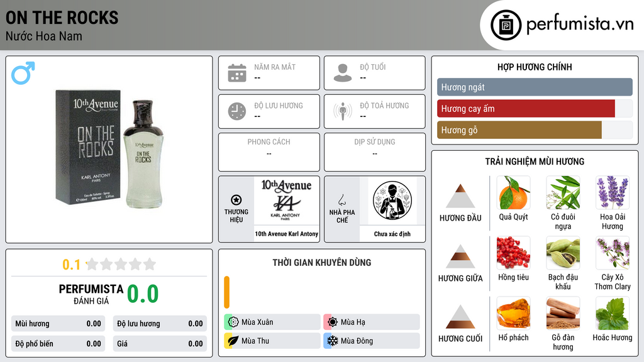Click the Mùa Thu leaf icon
Image resolution: width=644 pixels, height=362 pixels.
click(x=233, y=341)
